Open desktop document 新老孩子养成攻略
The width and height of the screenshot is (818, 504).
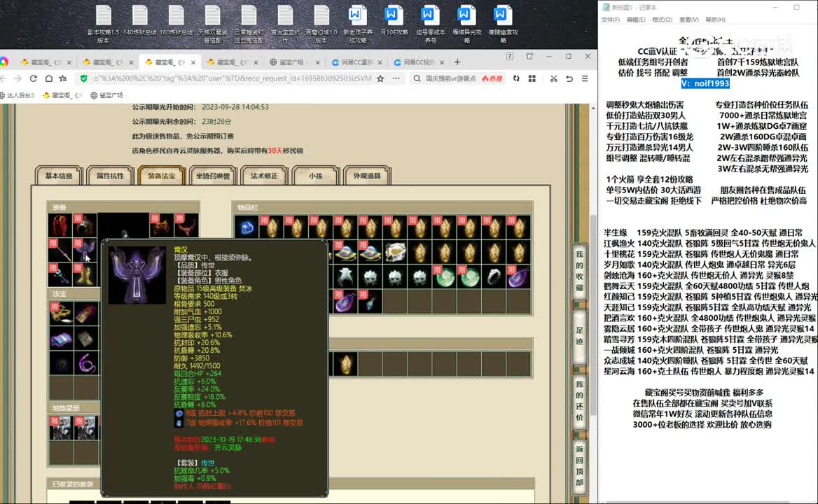358,24
